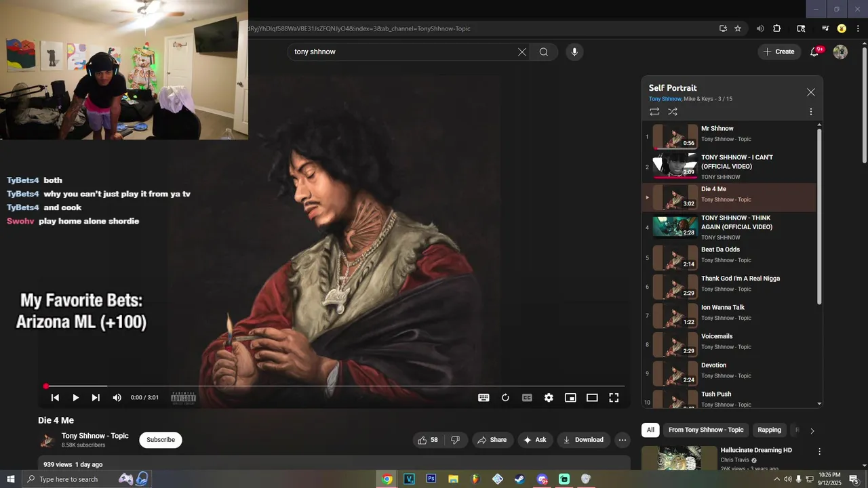Open Chrome three-dot menu

pyautogui.click(x=858, y=28)
